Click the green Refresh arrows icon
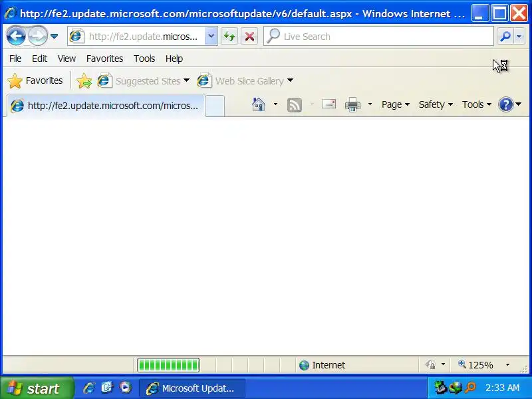The height and width of the screenshot is (399, 532). pyautogui.click(x=229, y=37)
